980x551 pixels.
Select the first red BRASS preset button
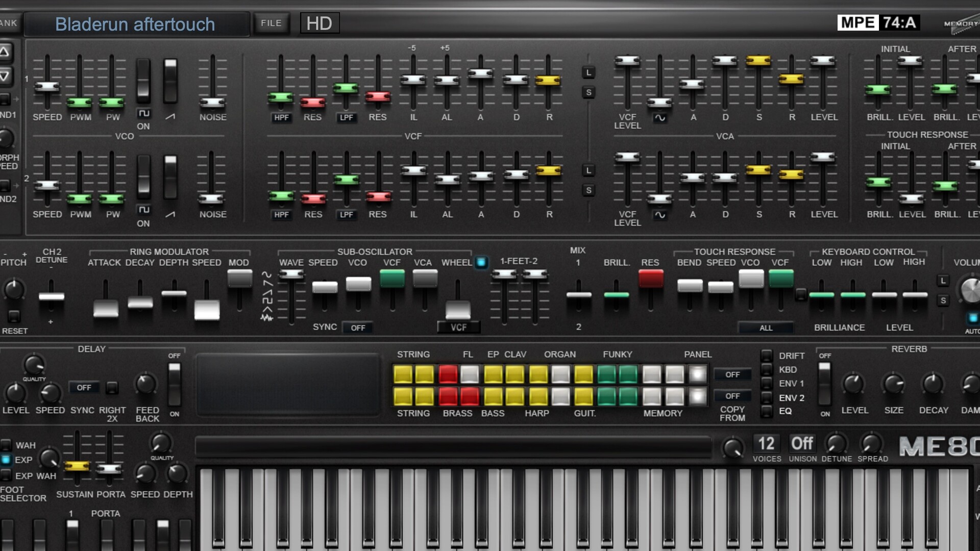[x=448, y=396]
